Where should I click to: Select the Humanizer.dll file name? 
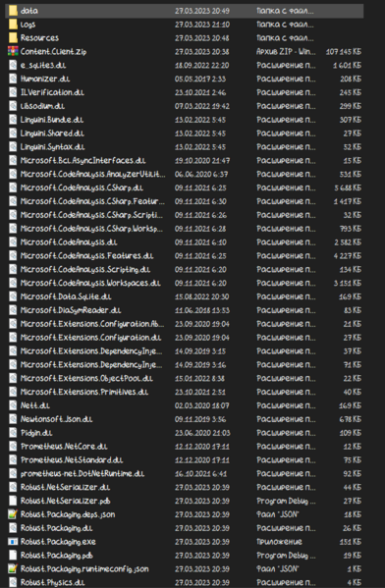click(45, 79)
